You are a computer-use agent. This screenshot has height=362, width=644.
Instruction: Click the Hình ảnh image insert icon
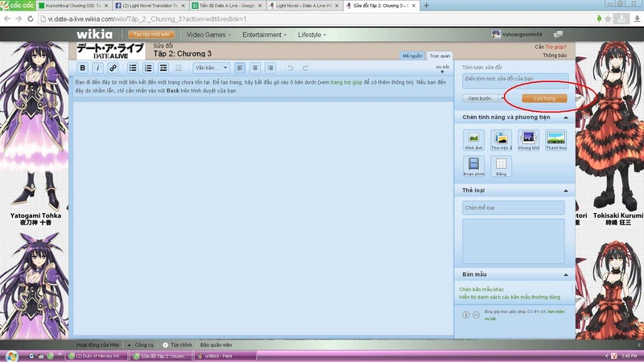[x=474, y=138]
